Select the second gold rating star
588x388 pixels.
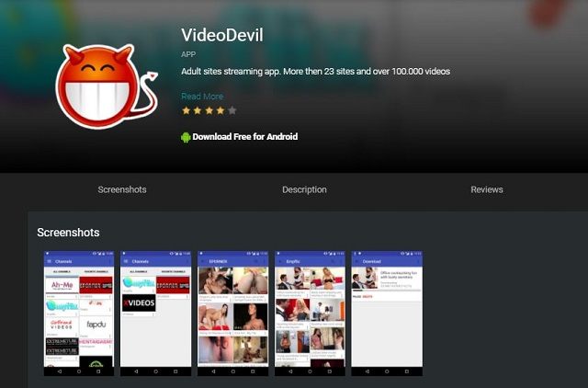pos(198,110)
